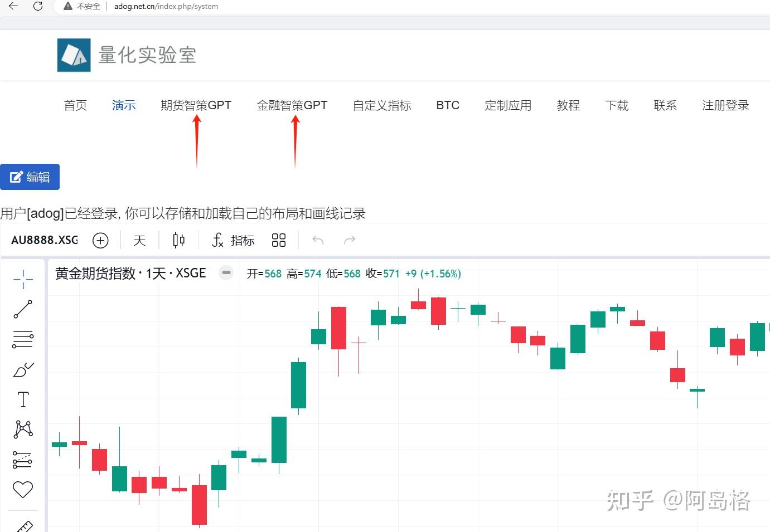Select the heart emoji annotation tool
Viewport: 770px width, 532px height.
point(23,489)
